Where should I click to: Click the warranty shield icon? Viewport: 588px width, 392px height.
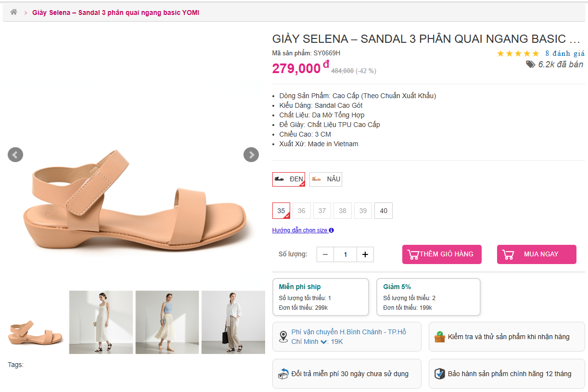click(x=439, y=374)
